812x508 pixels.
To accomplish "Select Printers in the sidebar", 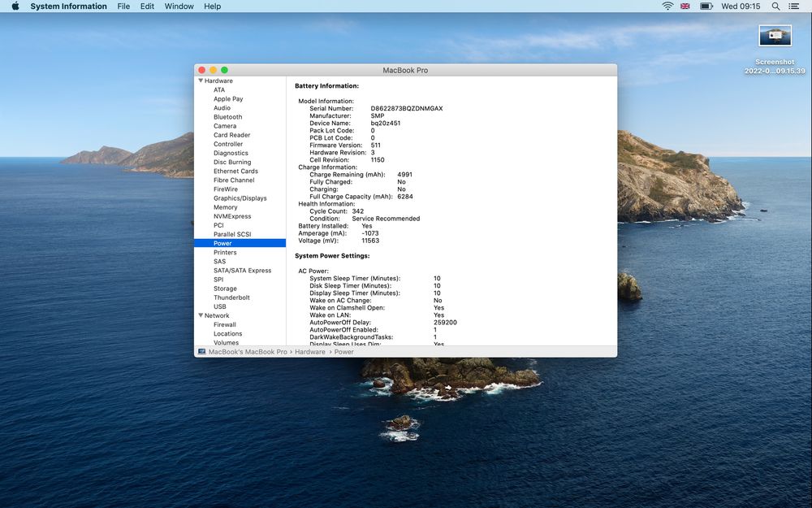I will coord(225,253).
